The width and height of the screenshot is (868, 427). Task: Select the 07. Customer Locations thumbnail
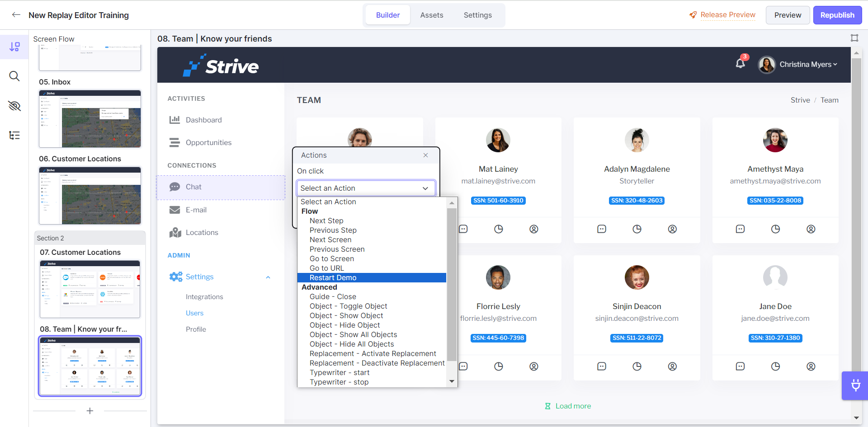pyautogui.click(x=90, y=289)
